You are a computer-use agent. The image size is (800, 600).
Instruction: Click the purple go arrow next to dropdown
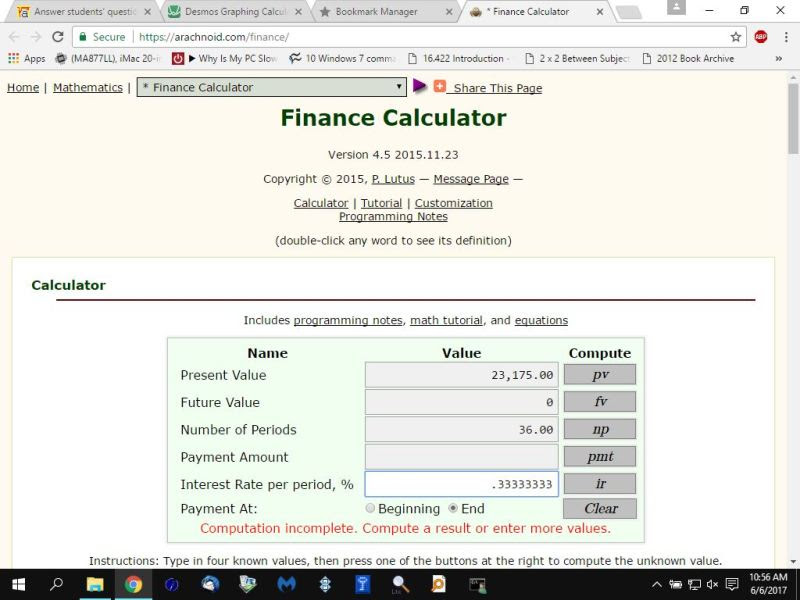[x=419, y=86]
